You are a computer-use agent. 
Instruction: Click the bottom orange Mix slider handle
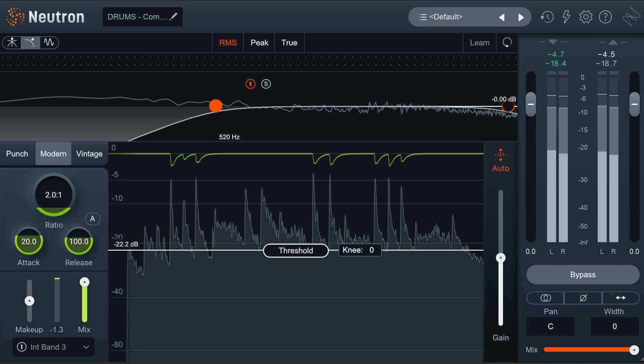[634, 350]
